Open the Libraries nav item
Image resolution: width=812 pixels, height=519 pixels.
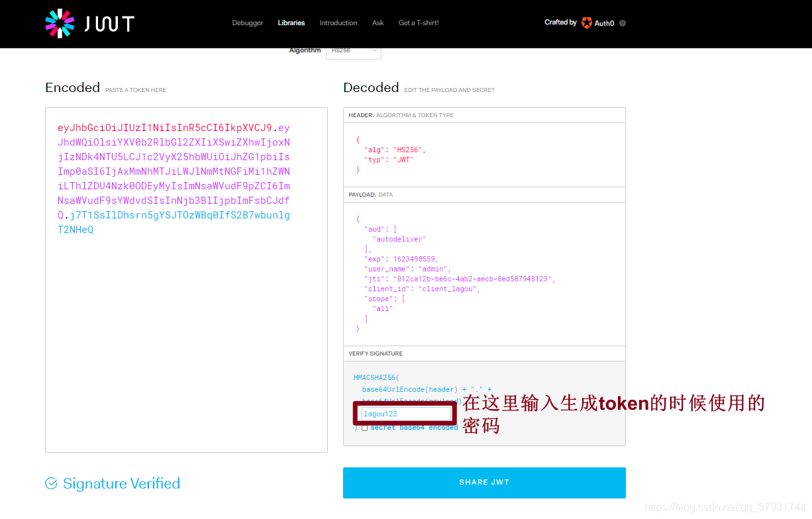[291, 23]
